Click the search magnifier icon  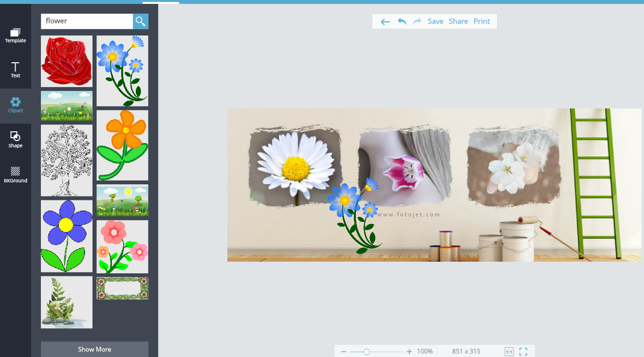point(141,21)
